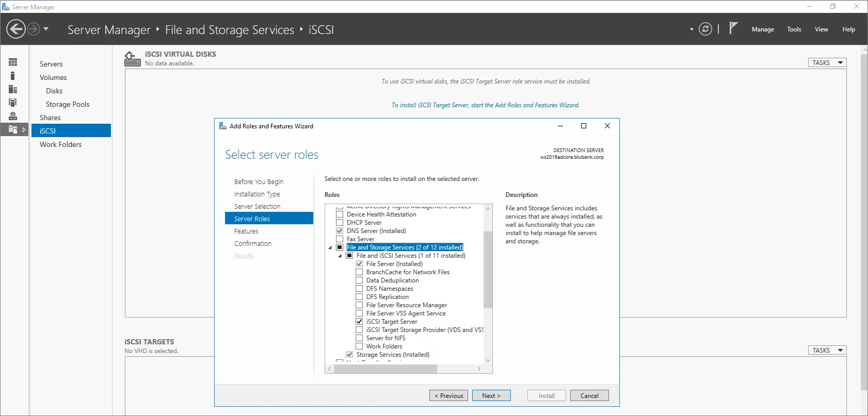Collapse File and Storage Services tree node
Image resolution: width=868 pixels, height=416 pixels.
[330, 248]
